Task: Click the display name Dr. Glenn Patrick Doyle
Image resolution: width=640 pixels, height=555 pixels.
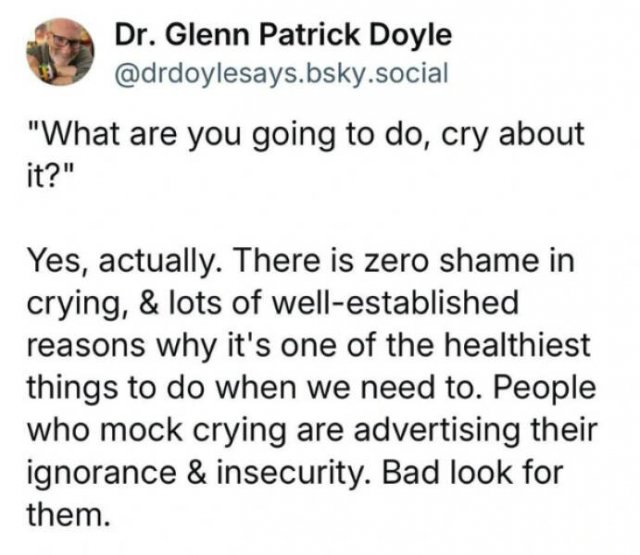Action: click(x=283, y=36)
